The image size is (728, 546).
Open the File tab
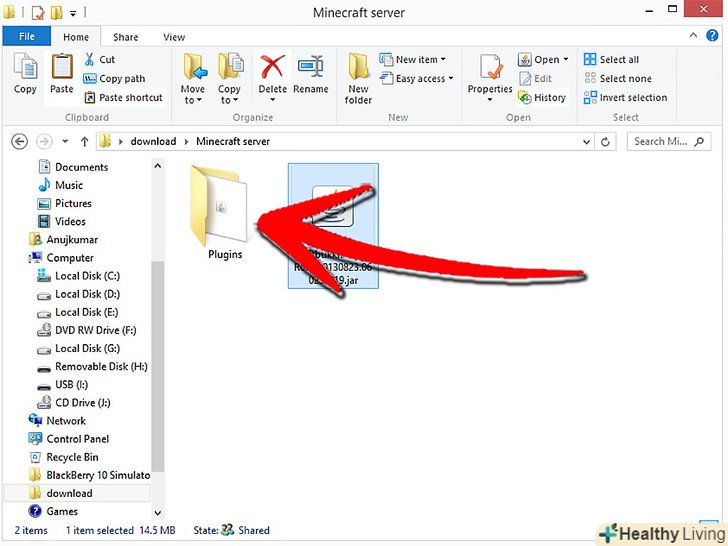26,36
